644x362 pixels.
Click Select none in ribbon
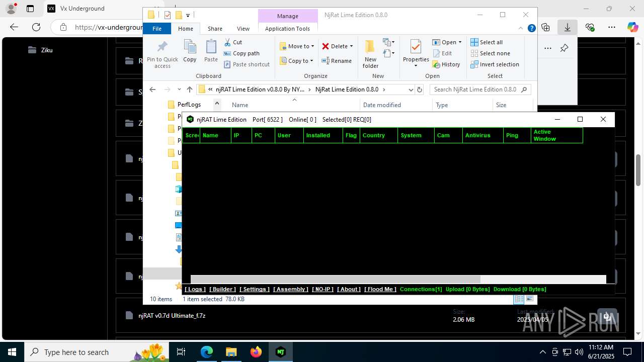(x=490, y=53)
